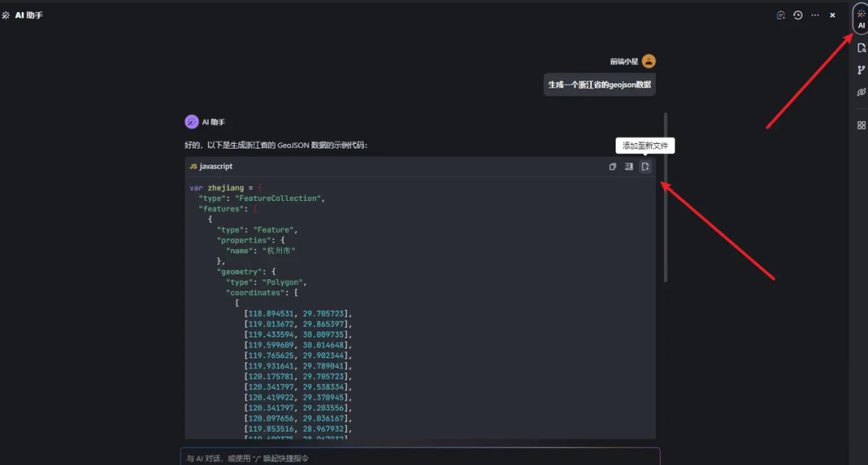Click the "geometry" key in code
The height and width of the screenshot is (465, 868).
pyautogui.click(x=240, y=272)
